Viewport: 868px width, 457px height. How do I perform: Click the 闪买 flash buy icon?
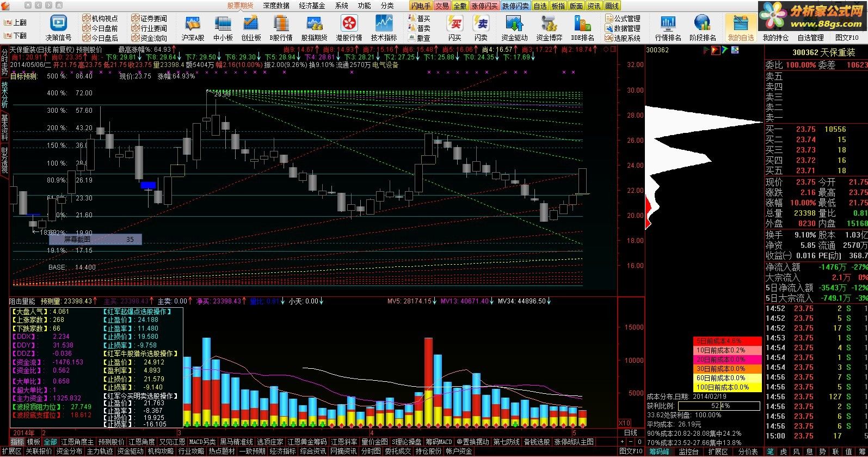pyautogui.click(x=455, y=27)
